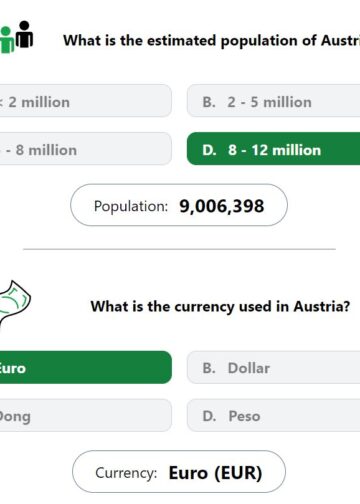
Task: Select the Dong answer option
Action: [x=85, y=415]
